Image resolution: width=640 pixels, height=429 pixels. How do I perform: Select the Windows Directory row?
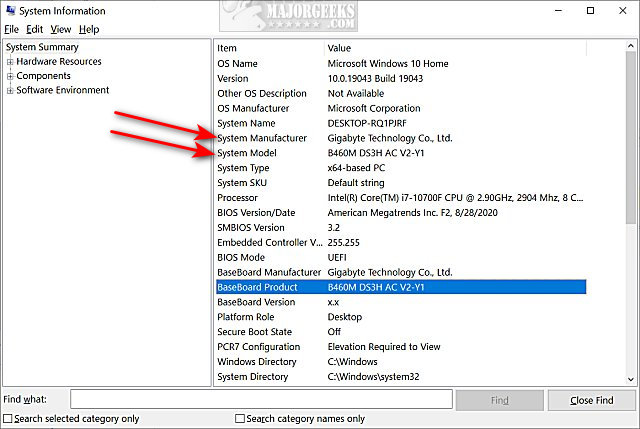[x=401, y=362]
